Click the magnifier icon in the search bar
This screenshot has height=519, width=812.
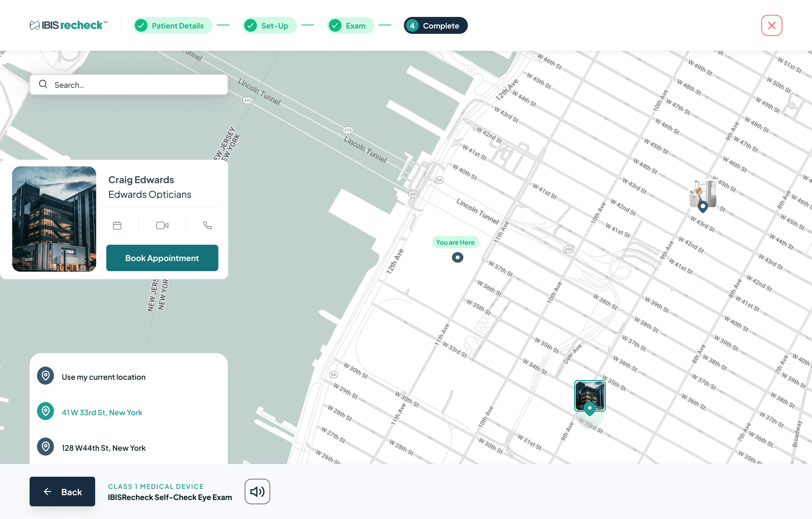click(x=43, y=84)
